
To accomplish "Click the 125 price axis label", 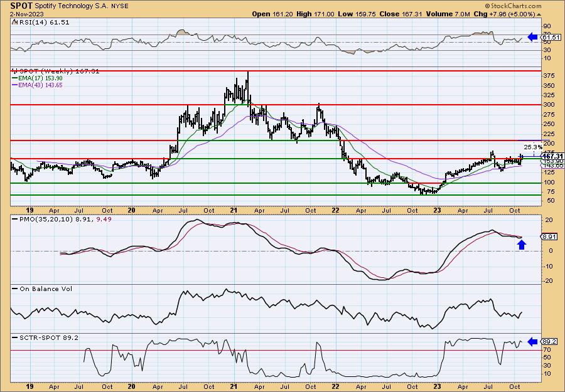I will [x=549, y=172].
